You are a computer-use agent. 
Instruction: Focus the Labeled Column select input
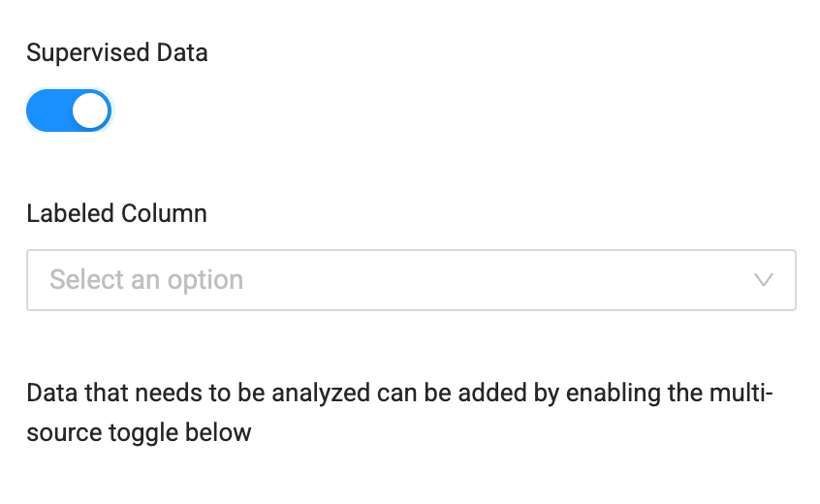tap(411, 280)
